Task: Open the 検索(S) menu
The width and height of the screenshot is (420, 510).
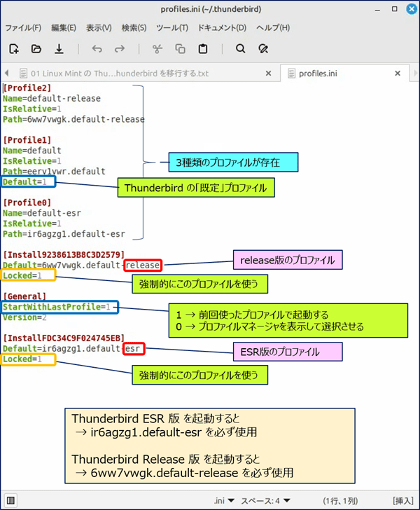Action: tap(134, 27)
